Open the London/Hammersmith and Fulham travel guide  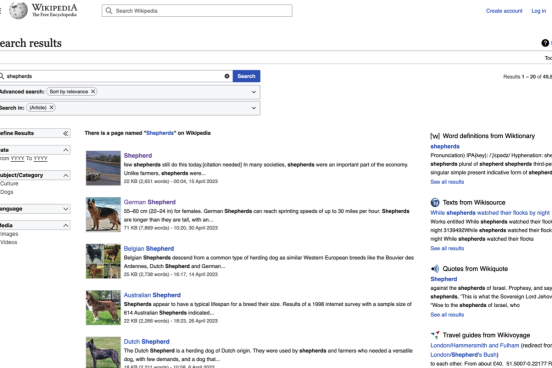pos(475,345)
